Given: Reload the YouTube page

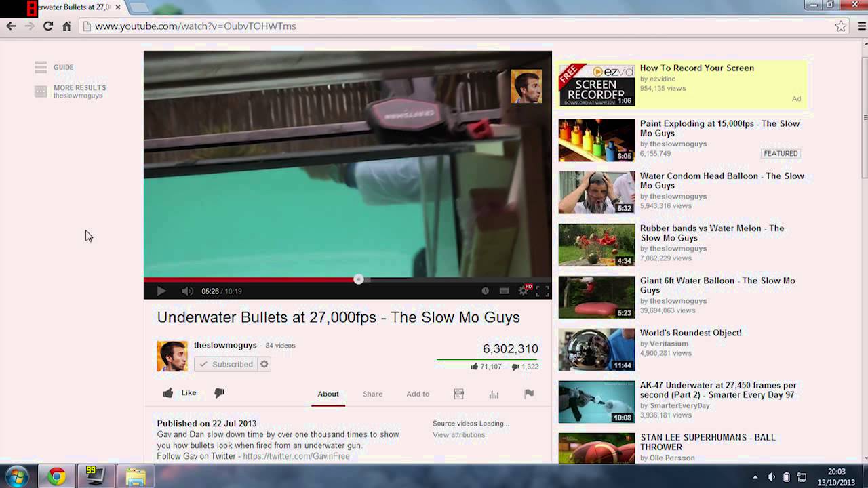Looking at the screenshot, I should pos(47,26).
